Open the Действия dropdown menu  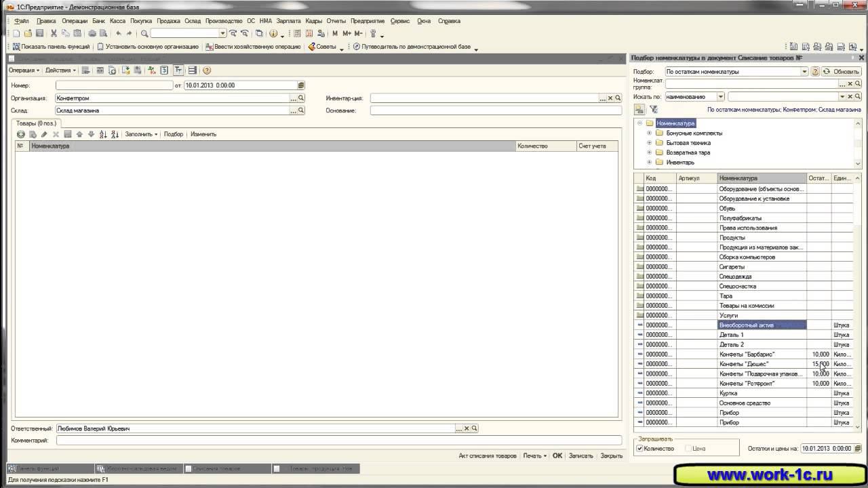[x=61, y=70]
